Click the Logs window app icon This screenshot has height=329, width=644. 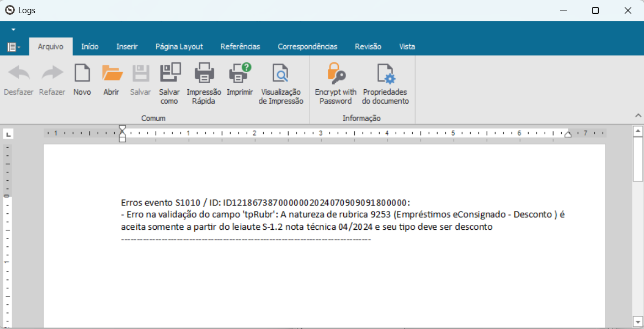click(10, 10)
